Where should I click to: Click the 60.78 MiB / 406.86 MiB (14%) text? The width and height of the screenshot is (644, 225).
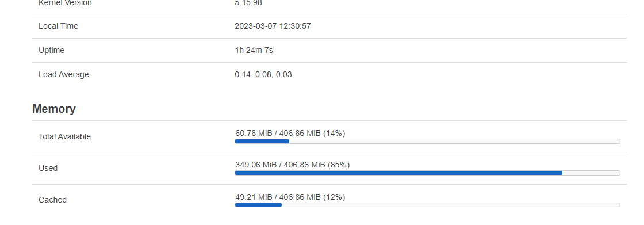click(x=290, y=134)
